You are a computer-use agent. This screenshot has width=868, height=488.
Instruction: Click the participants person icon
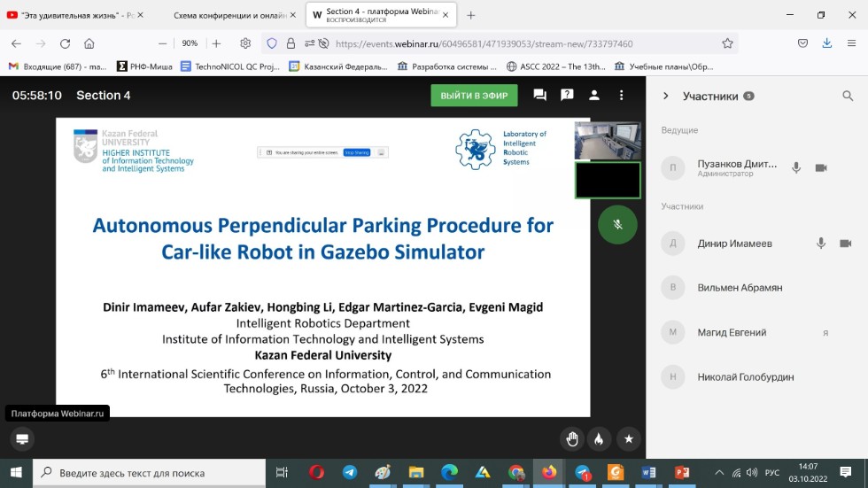594,96
